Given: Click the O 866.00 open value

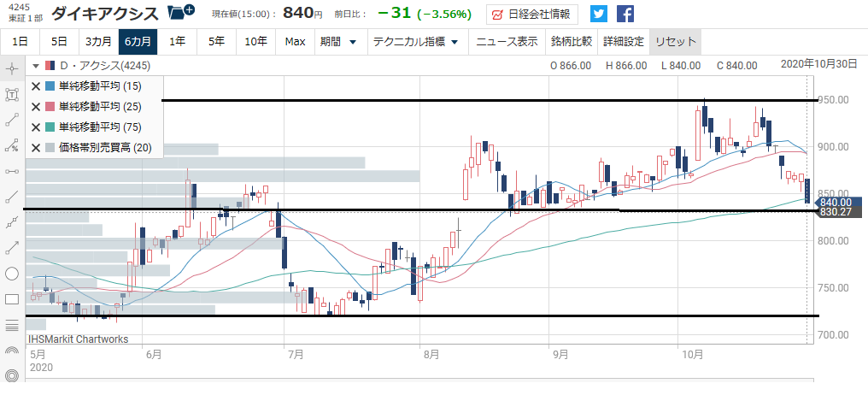Looking at the screenshot, I should pyautogui.click(x=570, y=66).
